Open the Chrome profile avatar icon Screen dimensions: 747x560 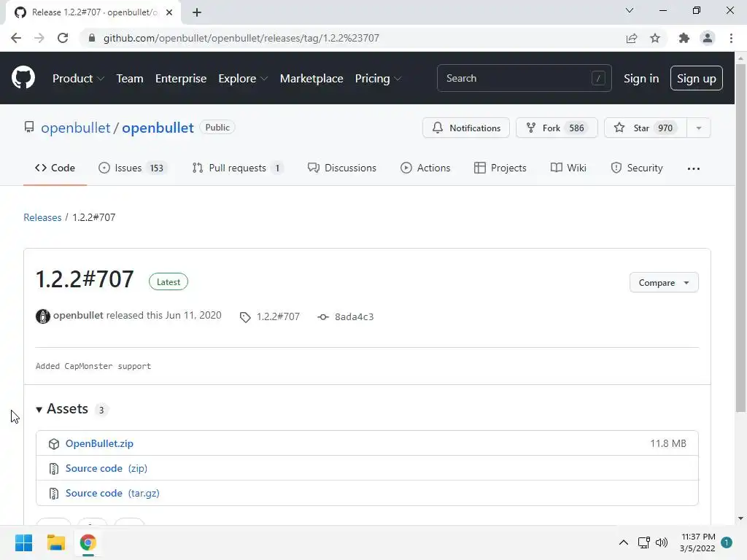click(x=708, y=38)
